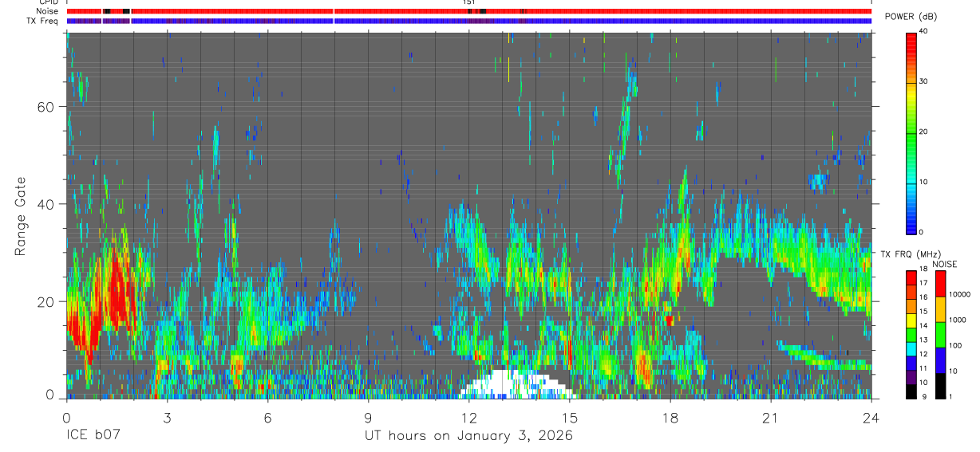This screenshot has width=980, height=452.
Task: Click the "40" tick on the POWER colorbar
Action: pos(924,31)
